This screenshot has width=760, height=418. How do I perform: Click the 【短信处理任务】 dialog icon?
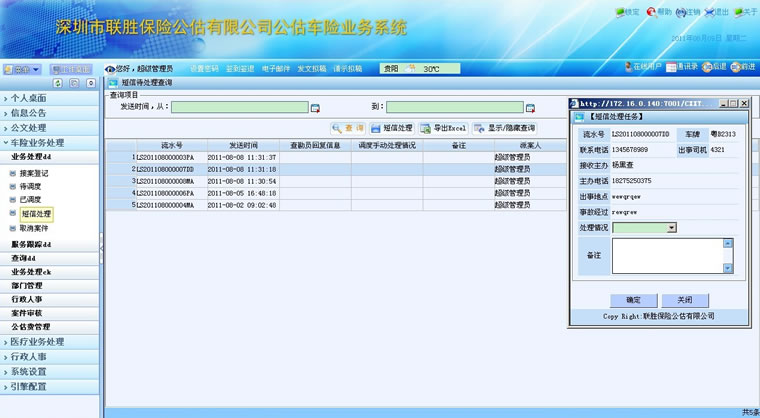coord(579,117)
